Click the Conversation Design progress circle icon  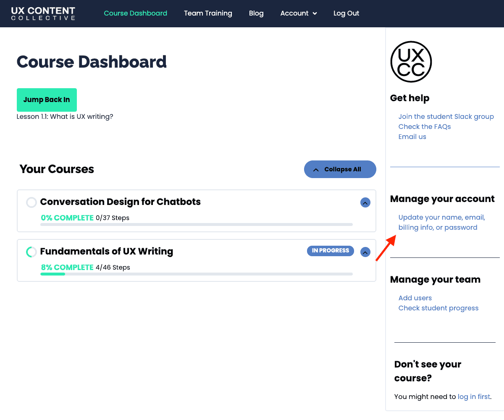click(31, 202)
